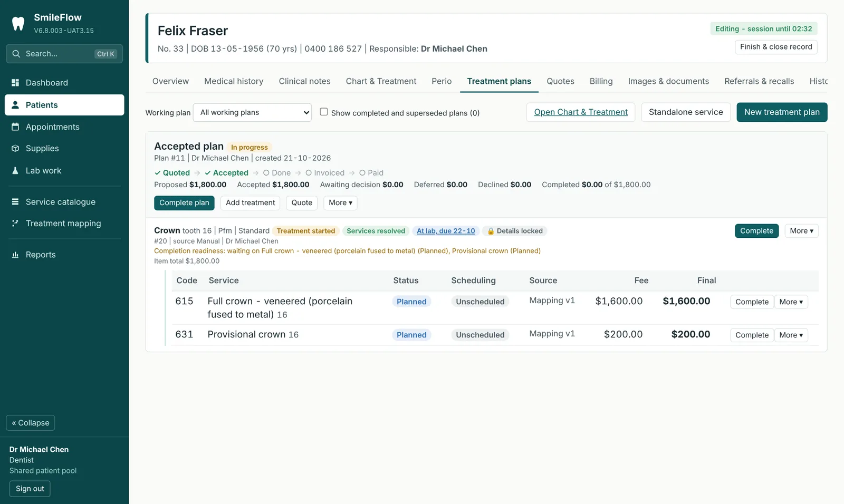The image size is (844, 504).
Task: Click the Lab work flask icon
Action: pyautogui.click(x=15, y=171)
